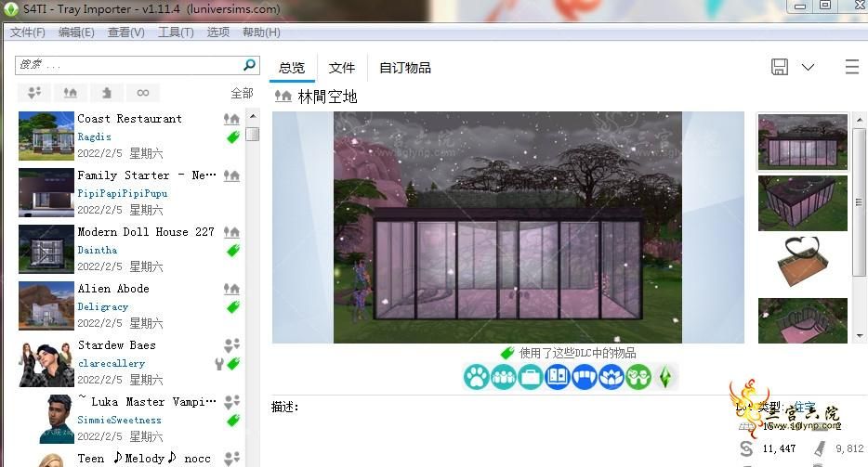Select the second angled-view preview thumbnail
Screen dimensions: 868x467
803,203
